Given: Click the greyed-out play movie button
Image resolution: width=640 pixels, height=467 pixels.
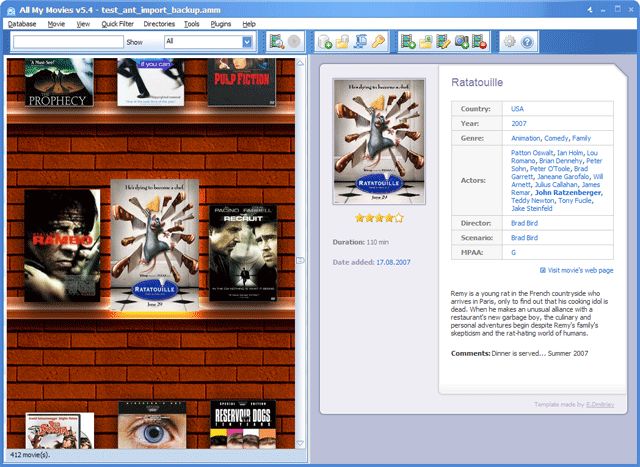Looking at the screenshot, I should click(294, 42).
